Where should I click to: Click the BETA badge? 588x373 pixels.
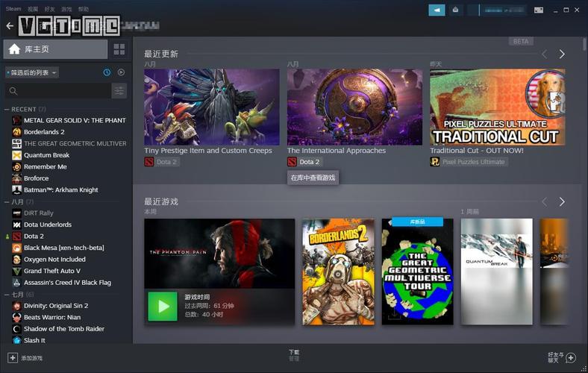(x=521, y=41)
